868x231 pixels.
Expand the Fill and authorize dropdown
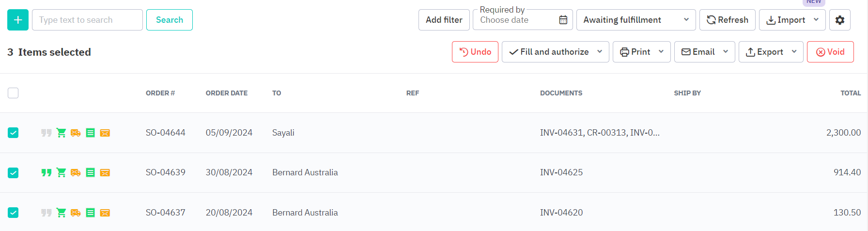point(600,52)
